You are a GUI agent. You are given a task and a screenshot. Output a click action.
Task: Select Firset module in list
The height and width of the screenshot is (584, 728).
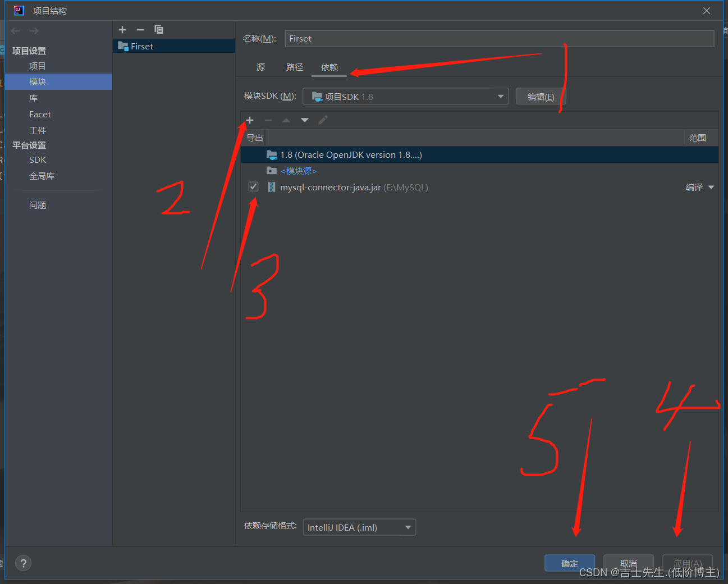[x=174, y=46]
